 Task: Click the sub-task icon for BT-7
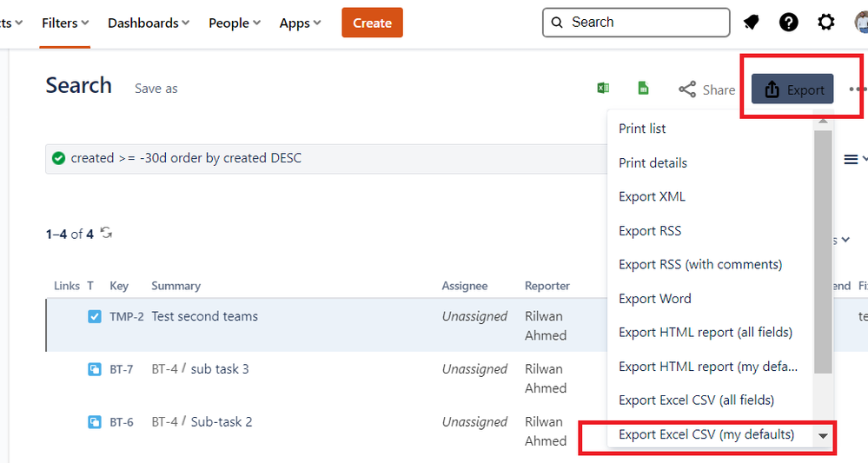95,369
